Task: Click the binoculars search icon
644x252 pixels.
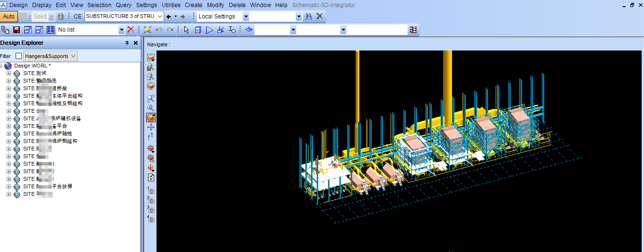Action: 308,17
